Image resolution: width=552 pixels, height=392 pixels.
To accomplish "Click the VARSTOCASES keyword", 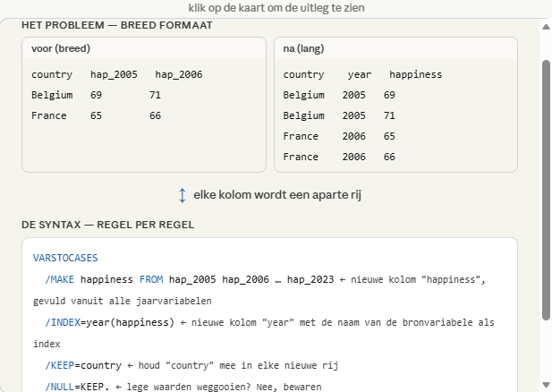I will pos(65,258).
